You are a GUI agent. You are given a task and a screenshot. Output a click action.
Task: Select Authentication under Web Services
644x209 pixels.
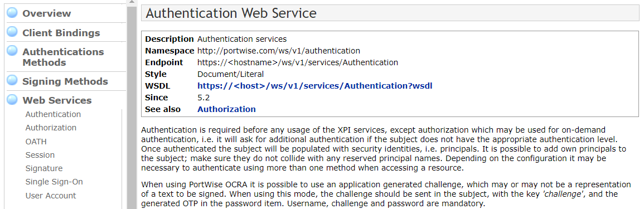click(x=53, y=114)
